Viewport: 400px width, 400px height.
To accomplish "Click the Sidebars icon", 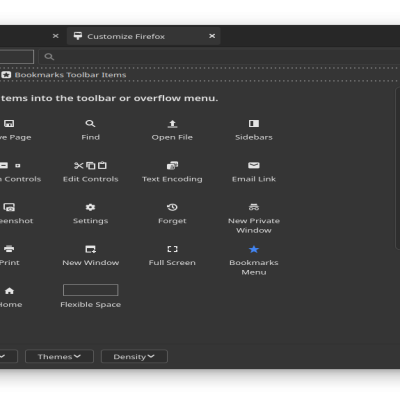I will 254,124.
